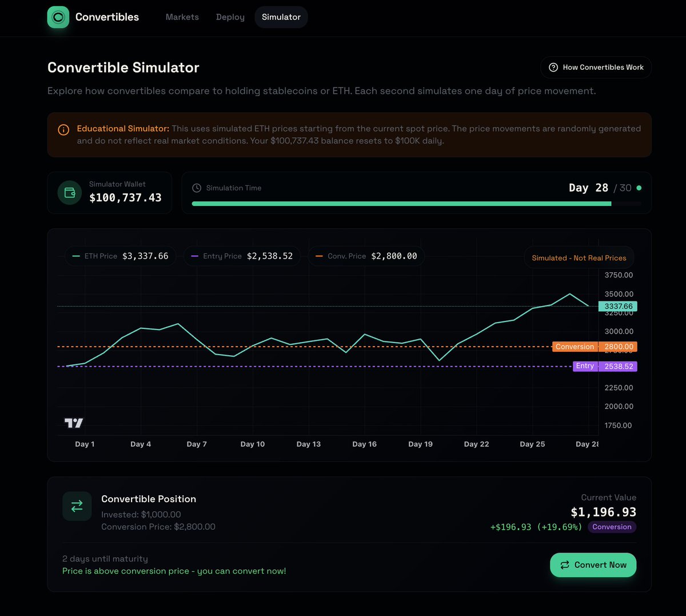Viewport: 686px width, 616px height.
Task: Click the TradingView logo on chart
Action: [x=74, y=423]
